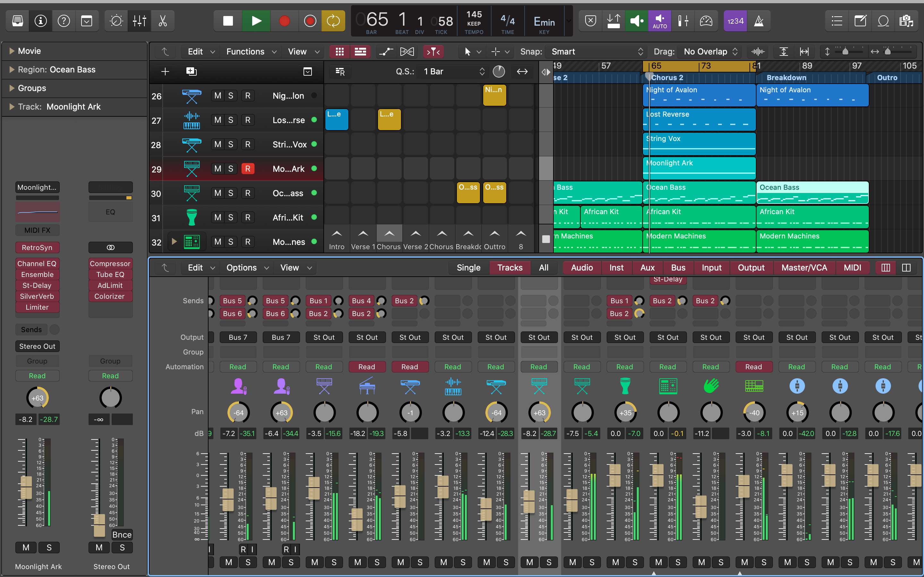Switch mixer to Single view
Screen dimensions: 924x577
pos(468,268)
